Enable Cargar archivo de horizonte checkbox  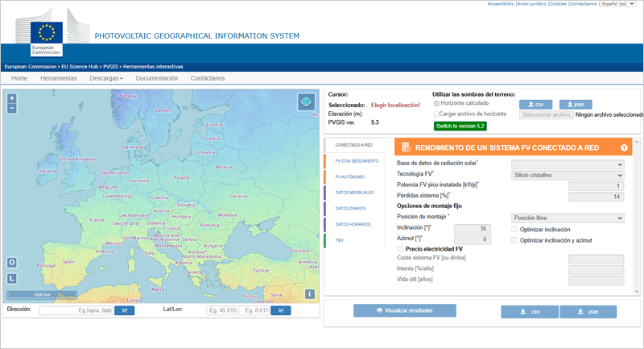pyautogui.click(x=436, y=114)
